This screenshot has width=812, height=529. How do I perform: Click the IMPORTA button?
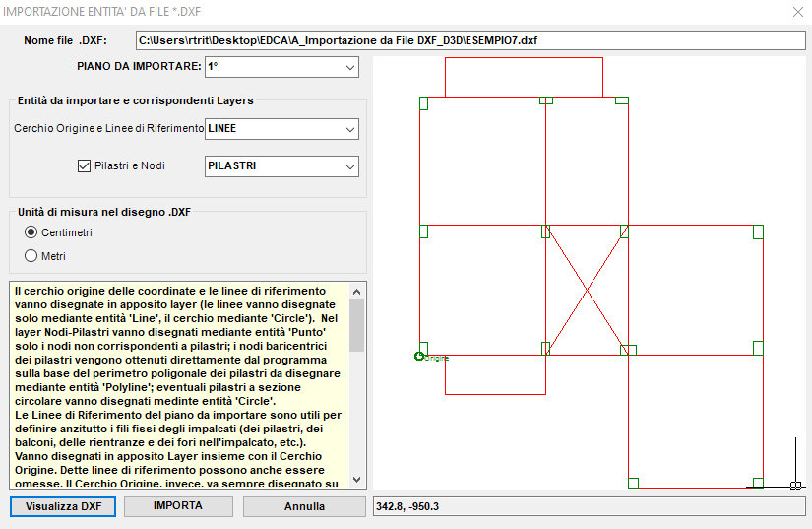178,506
